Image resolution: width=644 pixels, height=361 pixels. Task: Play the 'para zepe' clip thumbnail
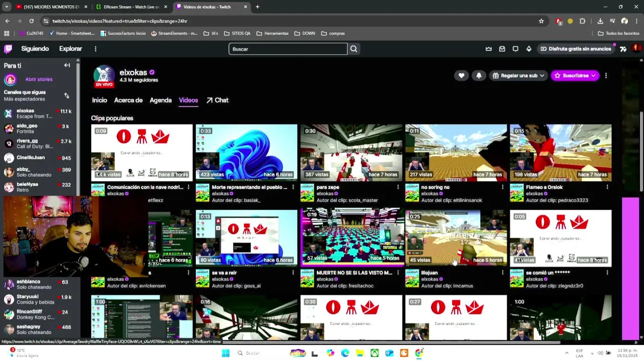point(351,152)
